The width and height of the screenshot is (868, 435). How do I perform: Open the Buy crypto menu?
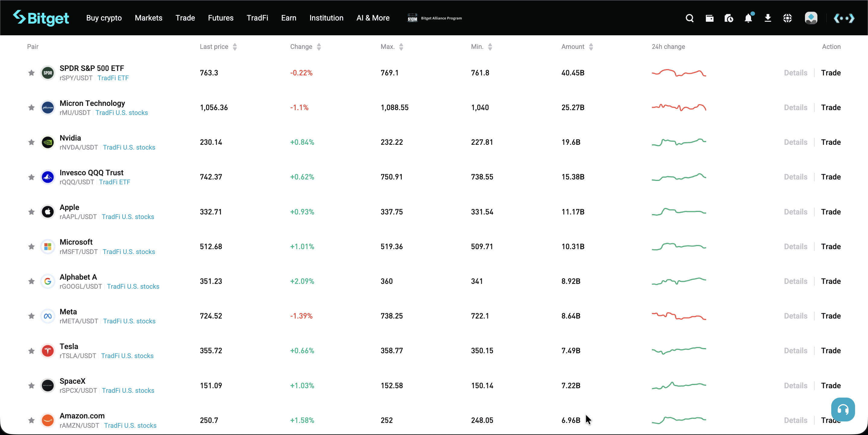click(x=104, y=18)
